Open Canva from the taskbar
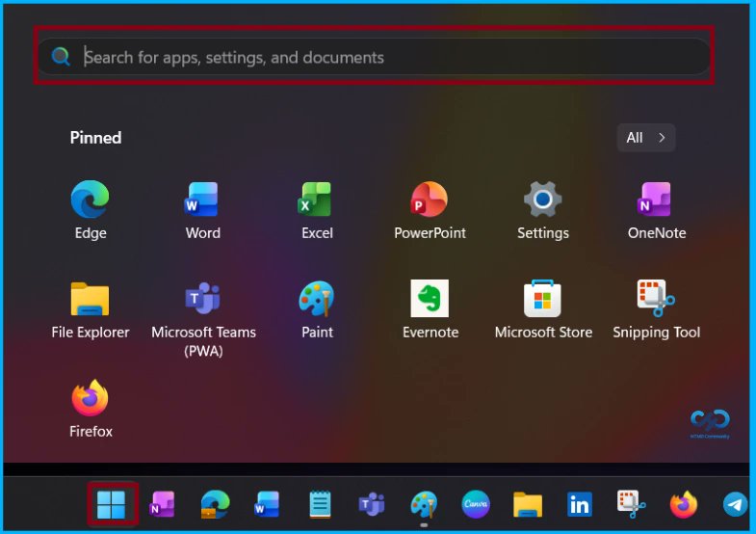The image size is (756, 534). click(x=476, y=504)
